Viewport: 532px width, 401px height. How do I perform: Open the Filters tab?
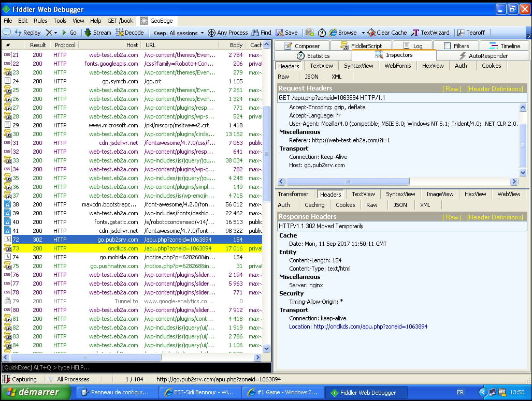coord(456,46)
